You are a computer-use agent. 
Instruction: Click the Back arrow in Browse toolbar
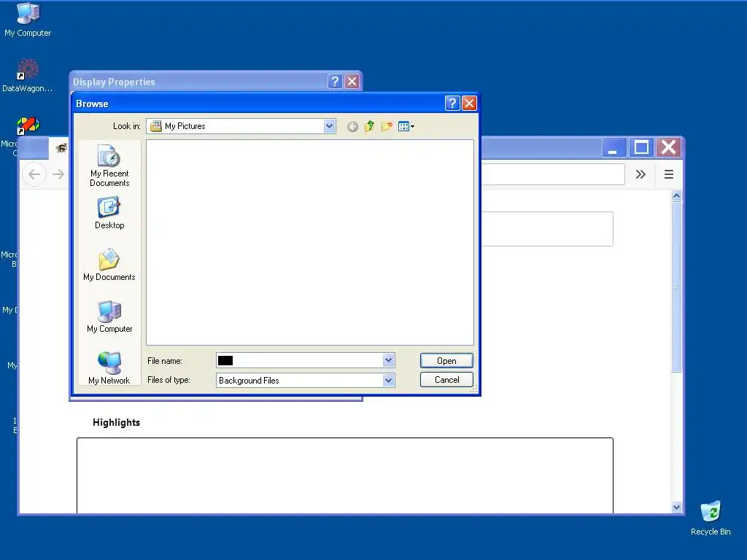[x=352, y=127]
